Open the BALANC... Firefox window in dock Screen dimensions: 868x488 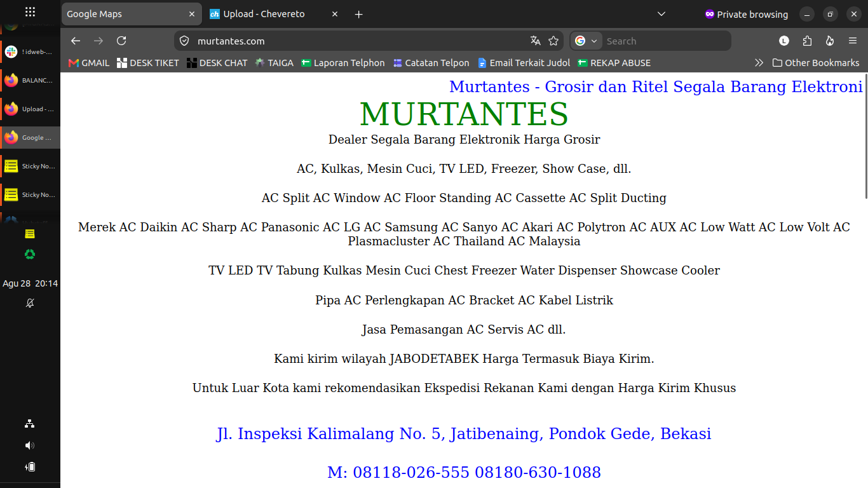pyautogui.click(x=30, y=81)
